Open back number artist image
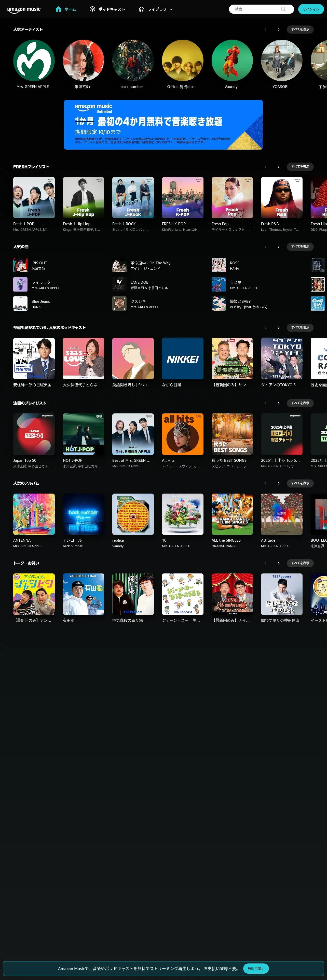 click(133, 61)
